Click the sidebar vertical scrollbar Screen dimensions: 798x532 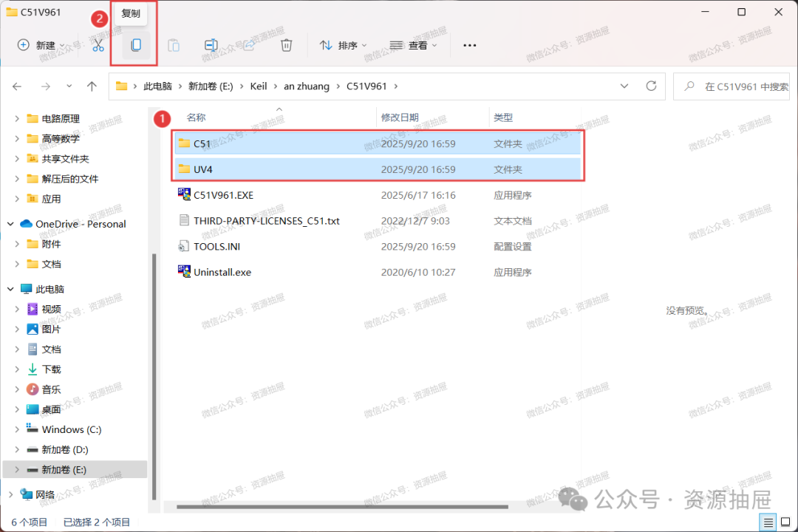(154, 377)
